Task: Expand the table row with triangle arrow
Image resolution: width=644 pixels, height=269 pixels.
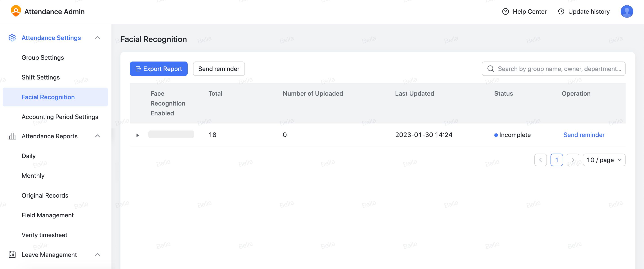Action: pos(138,135)
